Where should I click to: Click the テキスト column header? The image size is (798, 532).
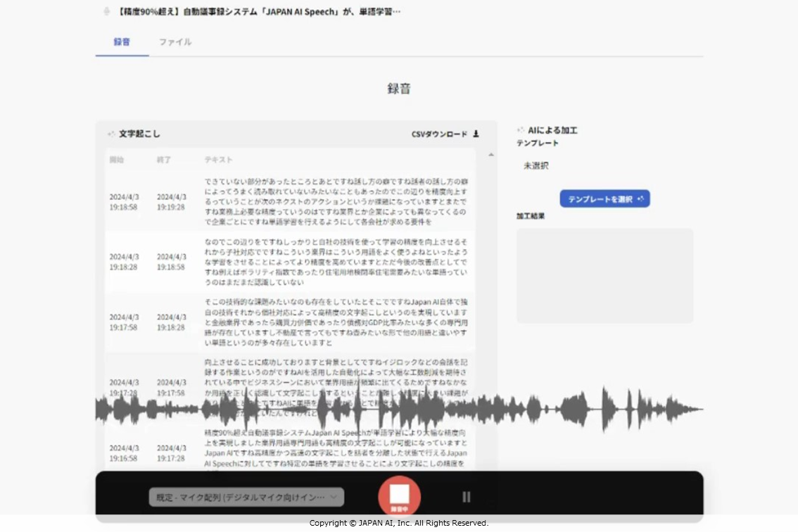click(218, 160)
